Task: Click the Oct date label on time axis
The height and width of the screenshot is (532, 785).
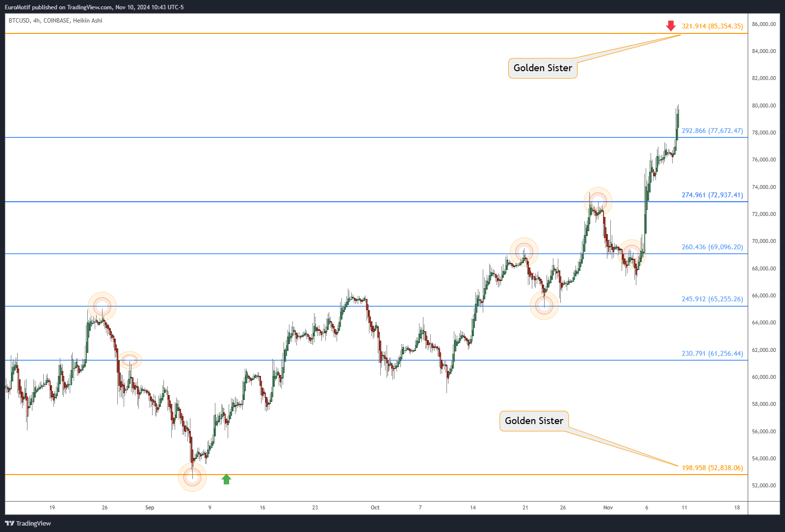Action: tap(375, 507)
